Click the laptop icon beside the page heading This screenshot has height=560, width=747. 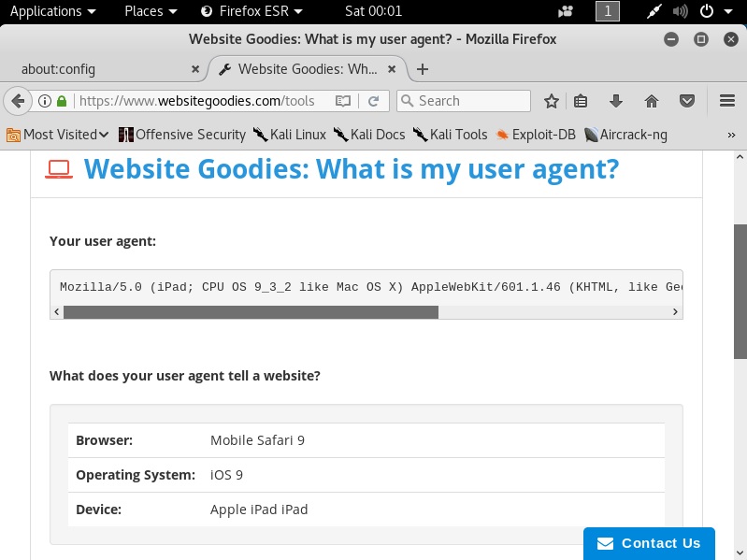point(59,169)
